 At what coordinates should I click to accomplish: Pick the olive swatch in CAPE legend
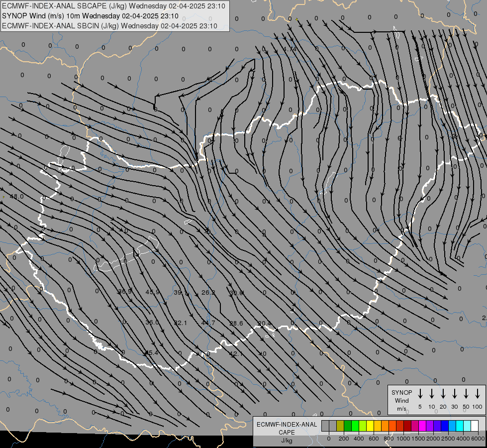coord(340,426)
